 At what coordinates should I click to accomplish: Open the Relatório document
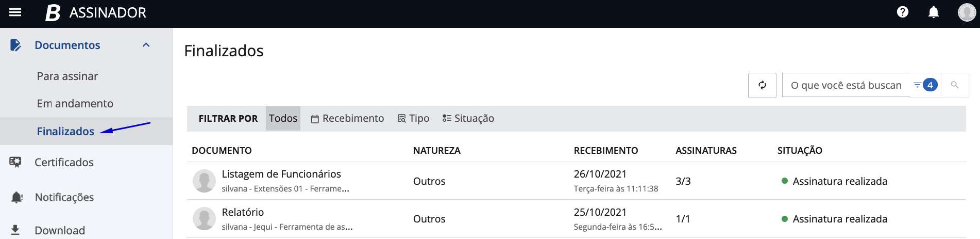tap(243, 213)
